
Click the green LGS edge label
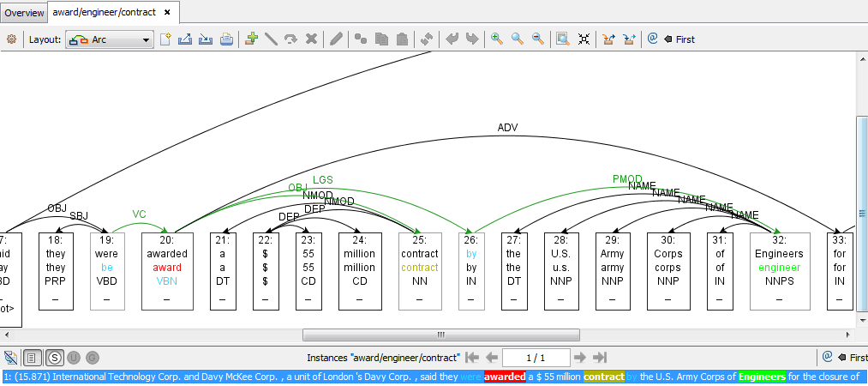(x=323, y=179)
